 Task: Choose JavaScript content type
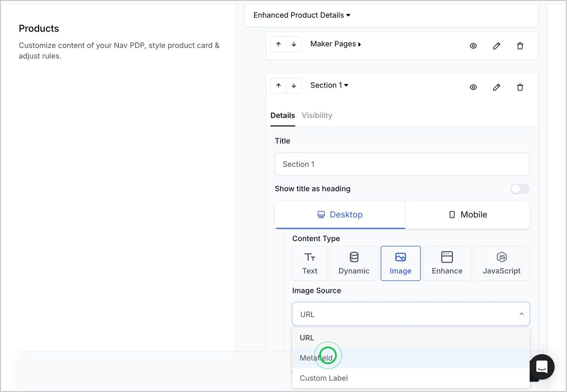point(501,263)
